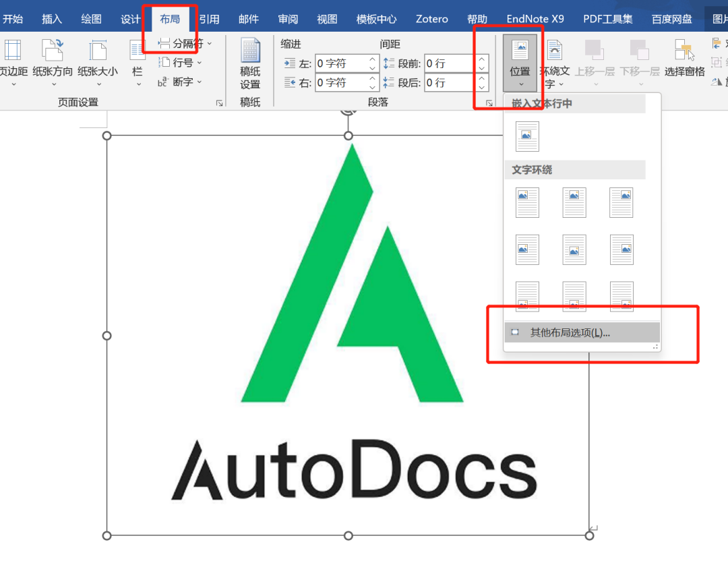
Task: Click the image's bottom-center resize handle
Action: coord(348,536)
